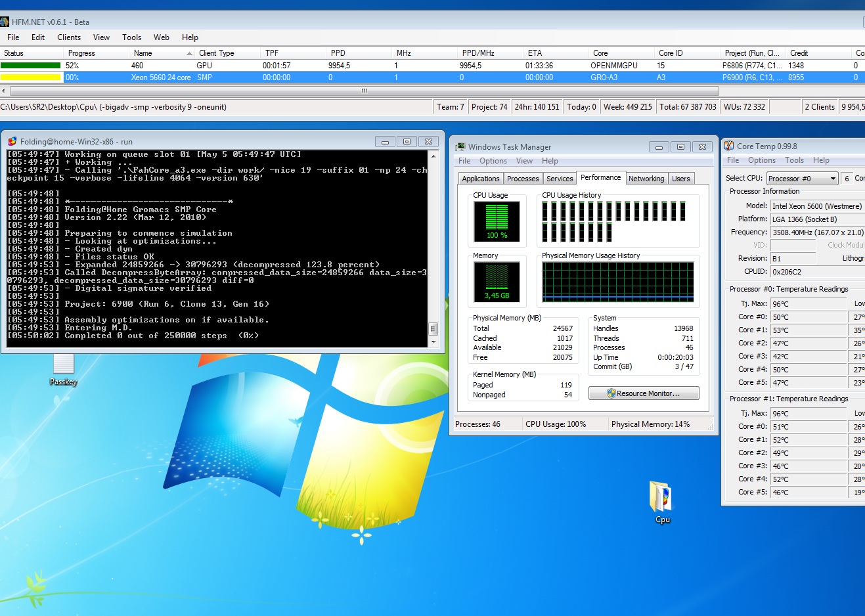Sort by the PPD column header
The height and width of the screenshot is (616, 865).
(x=359, y=53)
